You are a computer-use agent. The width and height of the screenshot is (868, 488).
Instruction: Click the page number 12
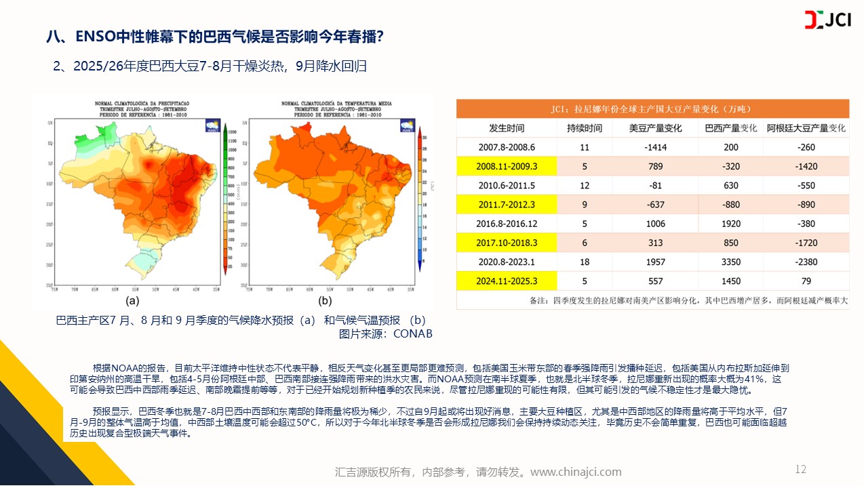coord(800,469)
